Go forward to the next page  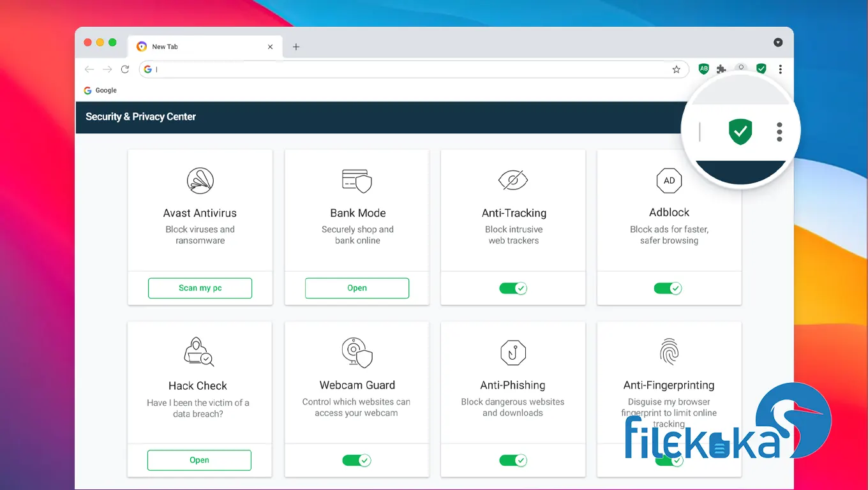point(107,69)
